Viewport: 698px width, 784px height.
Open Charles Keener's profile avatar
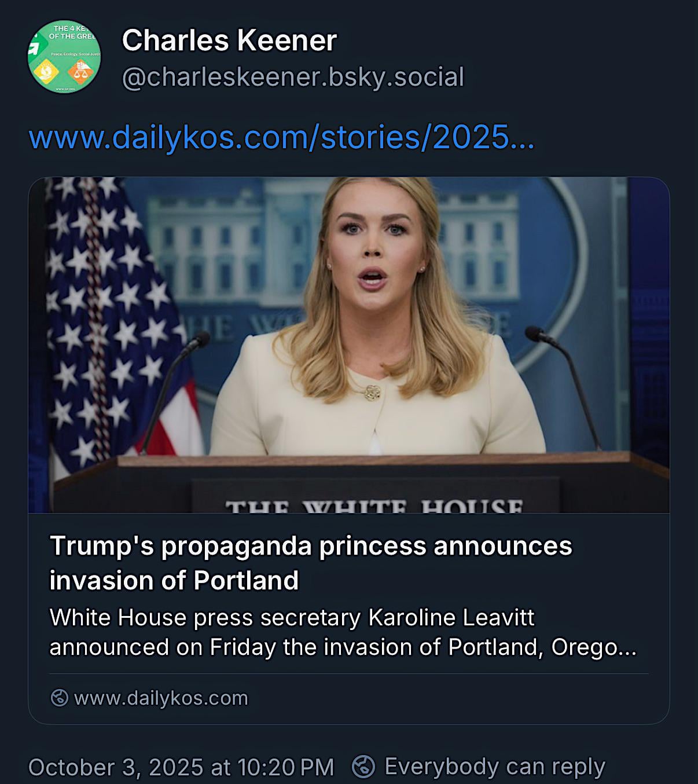64,56
